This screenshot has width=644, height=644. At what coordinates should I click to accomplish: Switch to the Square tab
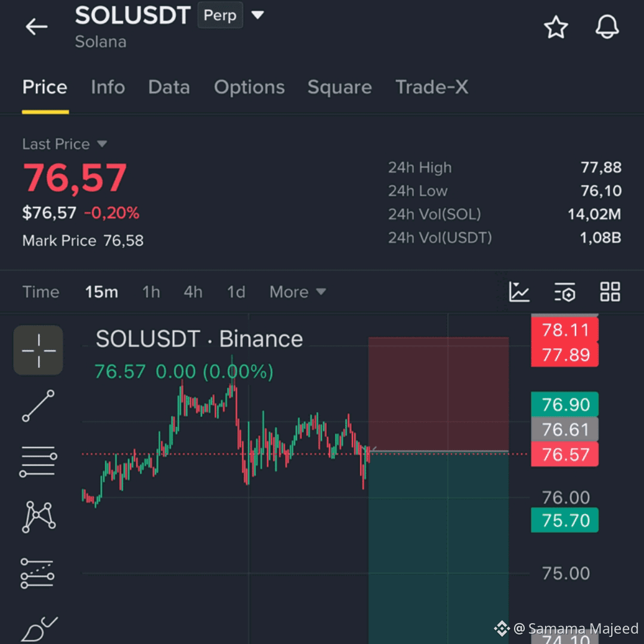click(x=340, y=87)
